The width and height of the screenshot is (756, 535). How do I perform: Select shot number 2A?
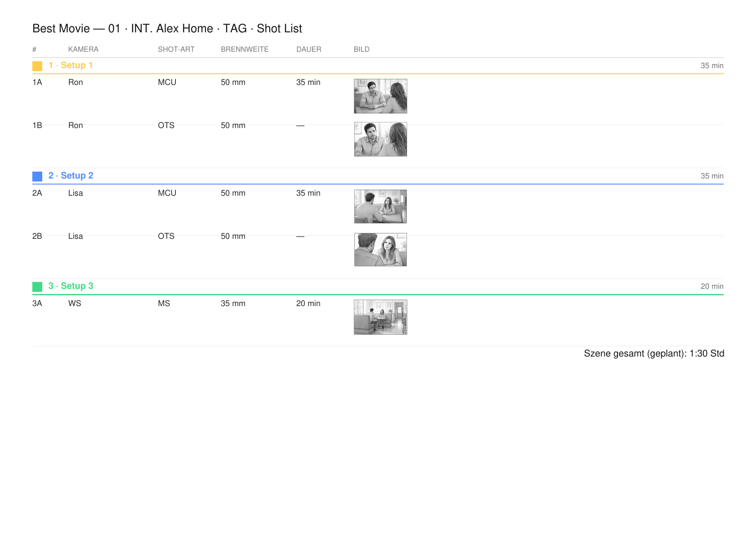tap(37, 193)
